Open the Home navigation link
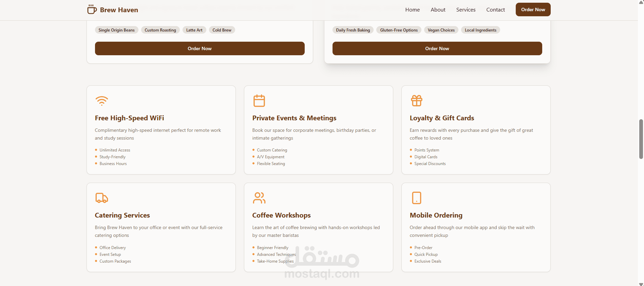Screen dimensions: 644x286 click(412, 10)
